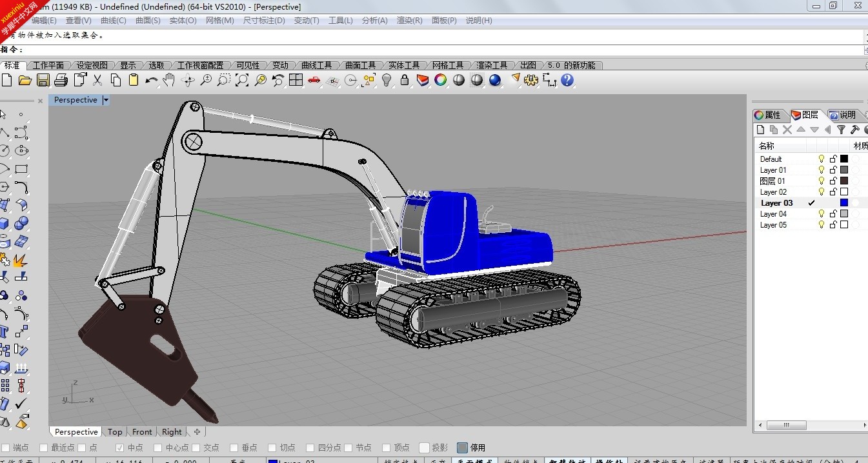Choose the Zoom Window tool
Viewport: 868px width, 463px height.
224,80
